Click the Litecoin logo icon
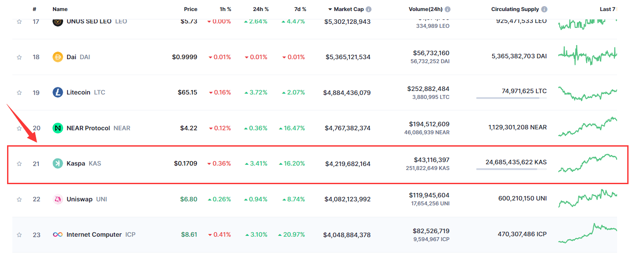 [x=58, y=93]
